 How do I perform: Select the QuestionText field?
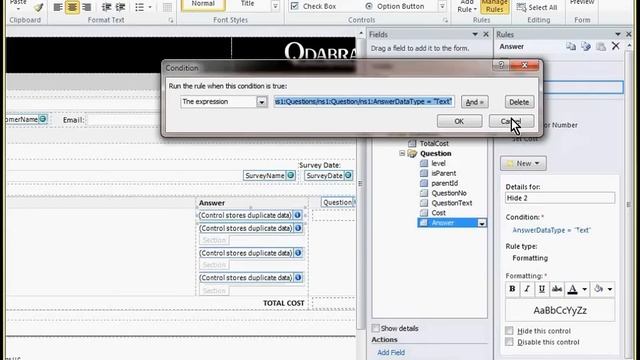(x=452, y=203)
